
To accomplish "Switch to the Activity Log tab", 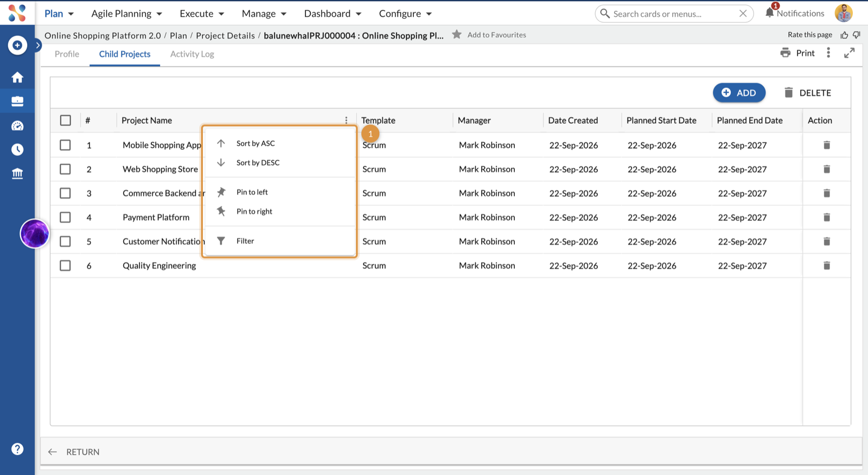I will (x=192, y=54).
